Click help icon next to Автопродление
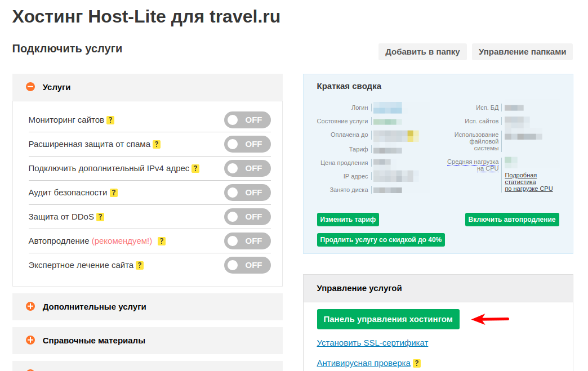The height and width of the screenshot is (371, 588). tap(162, 241)
